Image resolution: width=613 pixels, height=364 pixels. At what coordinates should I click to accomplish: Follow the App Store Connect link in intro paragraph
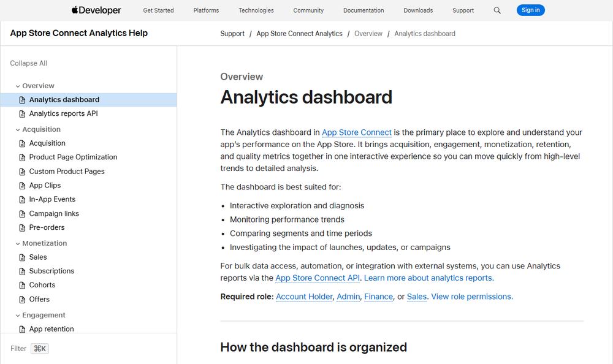tap(357, 132)
